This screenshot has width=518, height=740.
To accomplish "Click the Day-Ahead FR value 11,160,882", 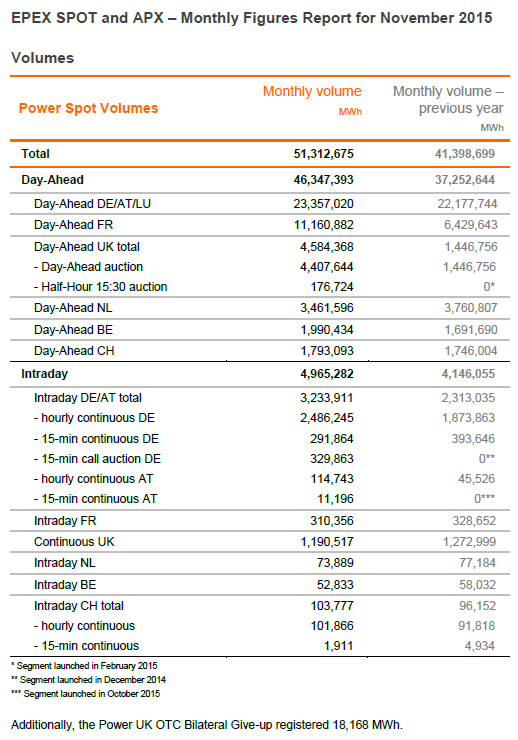I will pos(324,225).
